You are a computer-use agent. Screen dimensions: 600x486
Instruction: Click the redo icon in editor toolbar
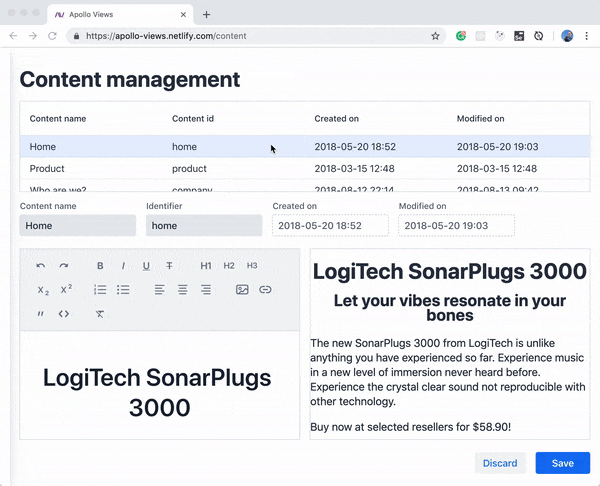[64, 266]
